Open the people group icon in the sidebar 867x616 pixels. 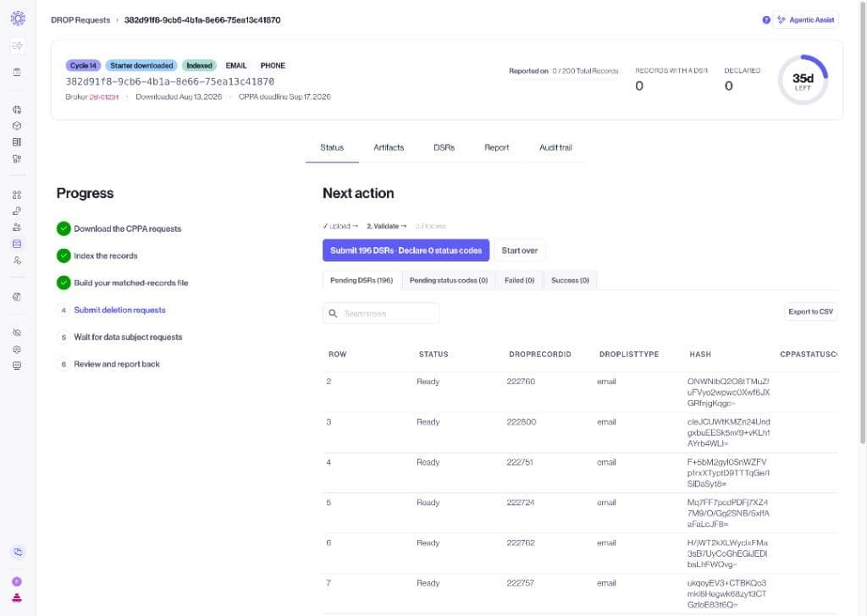(17, 227)
